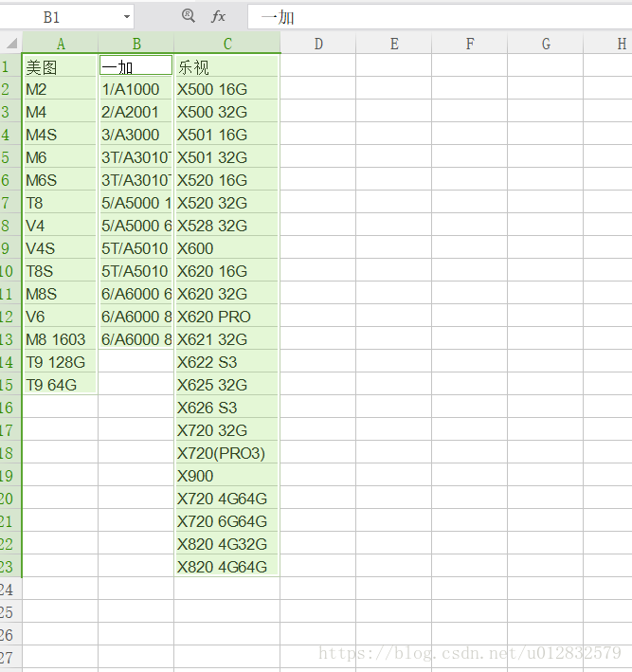Select column C header
This screenshot has height=672, width=632.
pyautogui.click(x=227, y=44)
